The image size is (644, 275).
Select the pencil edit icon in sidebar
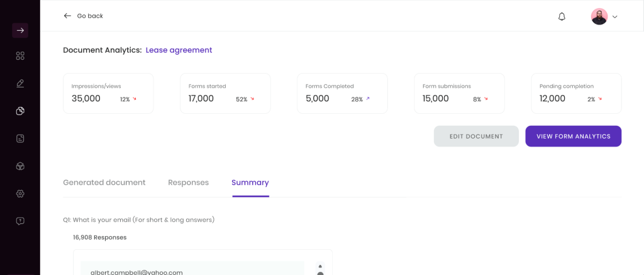pyautogui.click(x=20, y=84)
